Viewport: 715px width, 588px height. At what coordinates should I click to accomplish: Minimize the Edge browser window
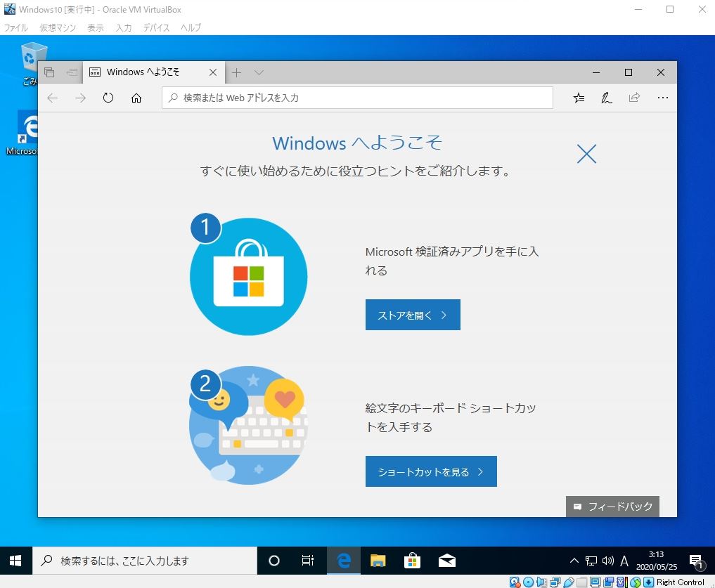click(x=596, y=72)
